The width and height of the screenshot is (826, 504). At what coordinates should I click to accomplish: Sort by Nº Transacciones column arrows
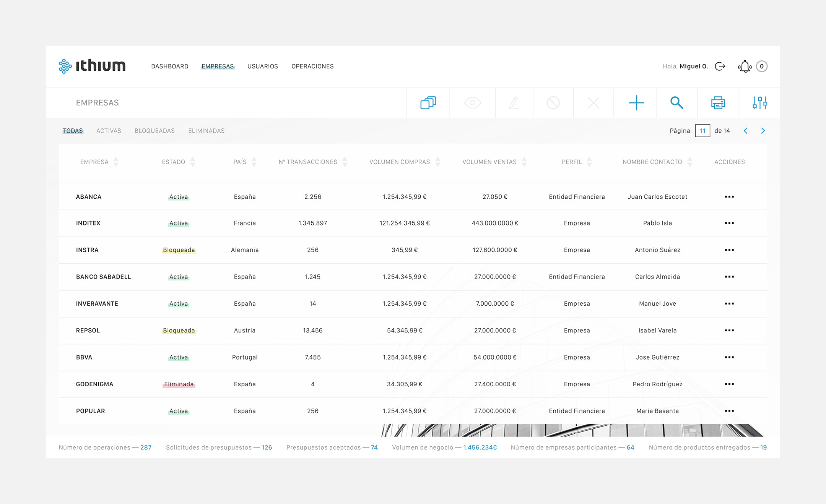coord(345,162)
